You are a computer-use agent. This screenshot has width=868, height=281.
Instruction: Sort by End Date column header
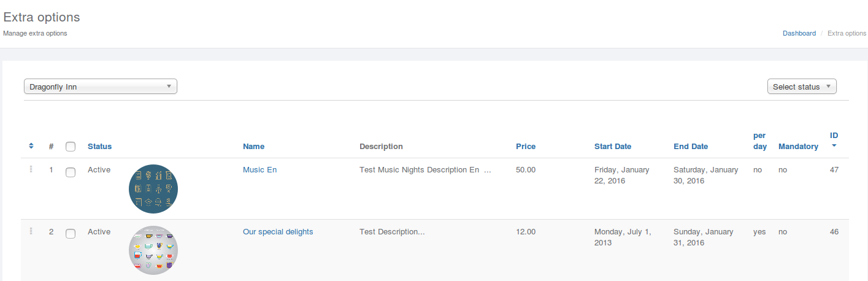[691, 146]
